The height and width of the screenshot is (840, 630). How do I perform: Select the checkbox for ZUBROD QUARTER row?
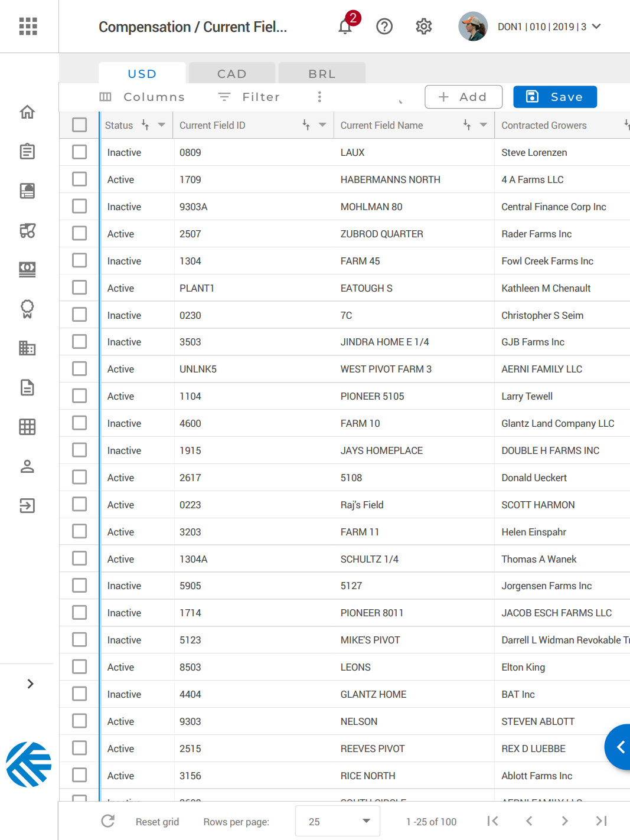79,234
